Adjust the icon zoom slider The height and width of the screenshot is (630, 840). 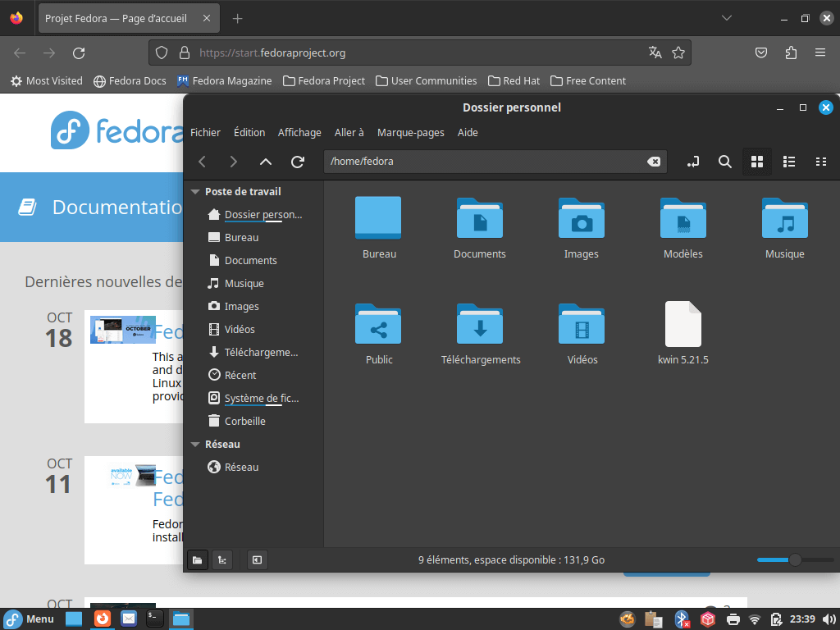point(795,559)
